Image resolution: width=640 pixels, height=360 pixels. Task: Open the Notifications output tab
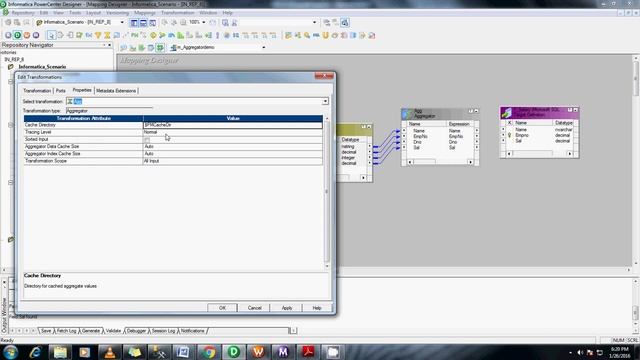pyautogui.click(x=192, y=331)
